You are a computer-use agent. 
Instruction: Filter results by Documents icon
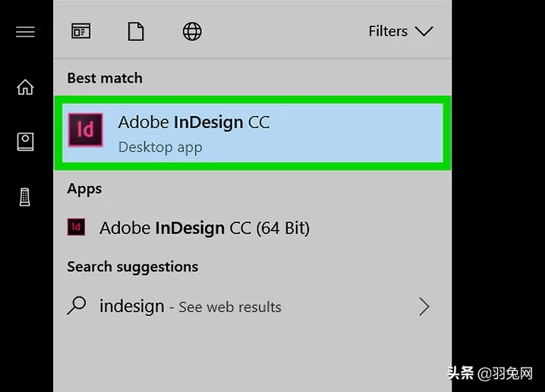pyautogui.click(x=136, y=31)
